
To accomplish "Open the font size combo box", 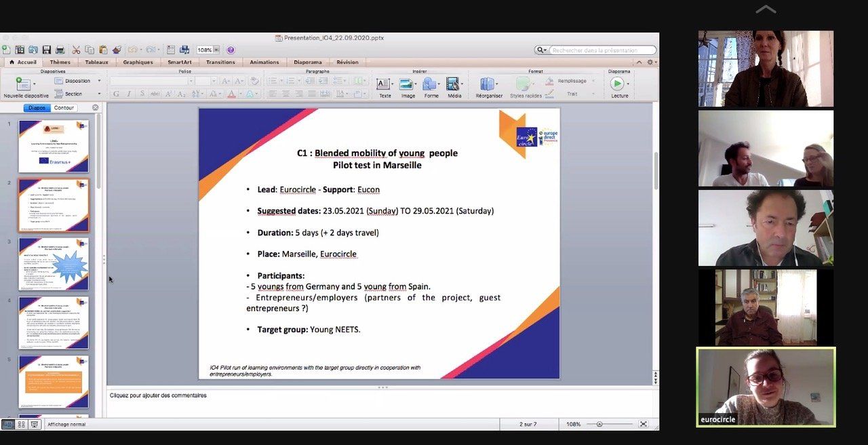I will [206, 81].
